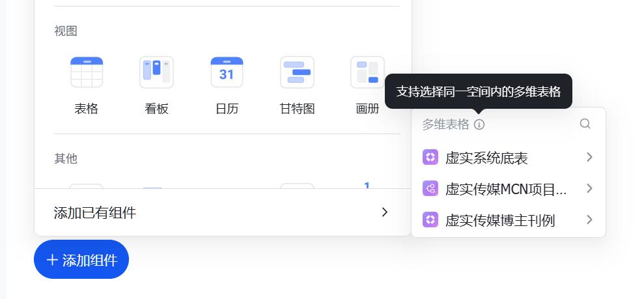Image resolution: width=644 pixels, height=299 pixels.
Task: Click the 甘特图 label text
Action: (298, 109)
